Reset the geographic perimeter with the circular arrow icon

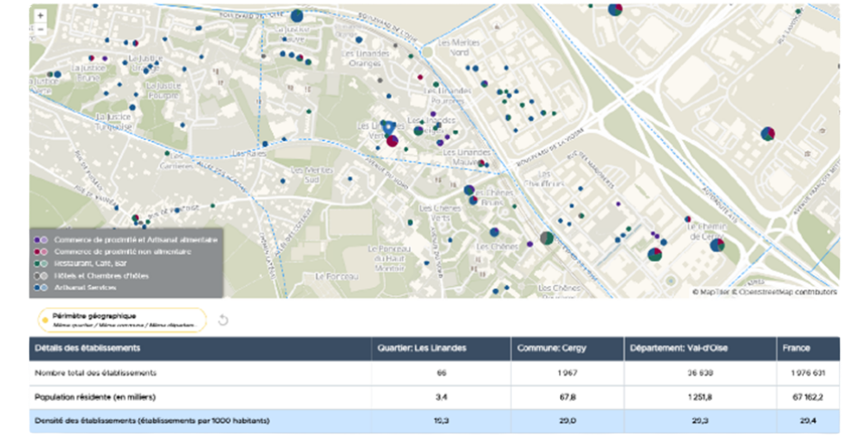pyautogui.click(x=223, y=320)
